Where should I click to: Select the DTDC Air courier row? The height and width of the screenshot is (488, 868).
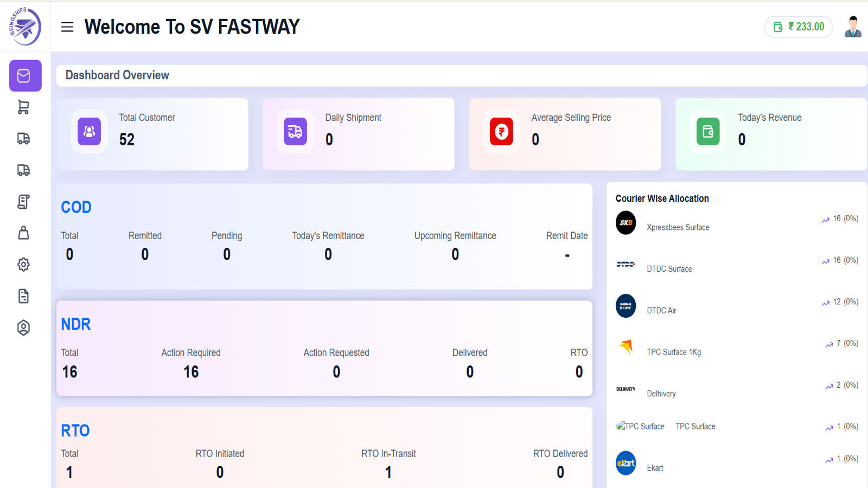pyautogui.click(x=737, y=306)
